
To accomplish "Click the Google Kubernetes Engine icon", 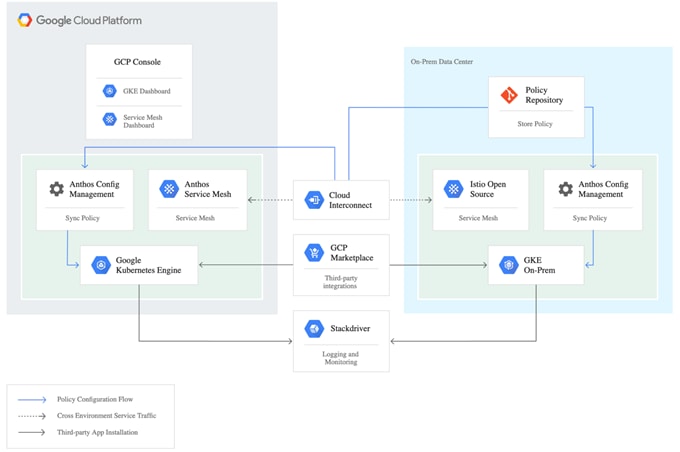I will [x=101, y=265].
